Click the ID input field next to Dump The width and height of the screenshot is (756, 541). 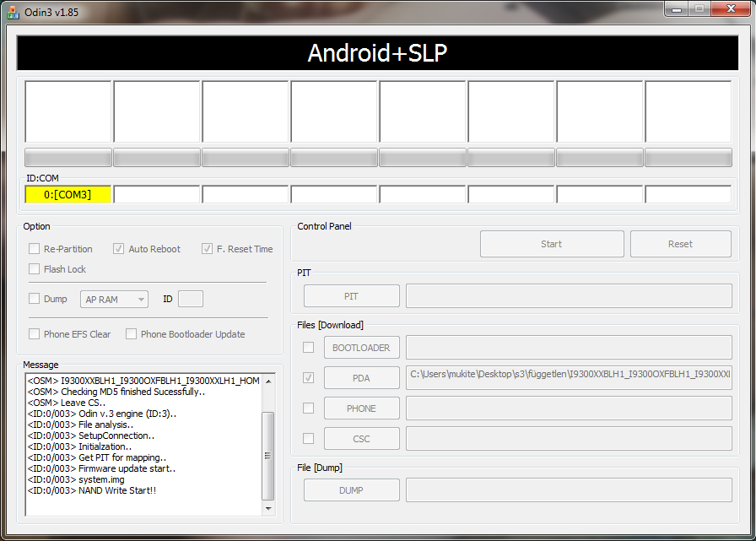[x=191, y=299]
